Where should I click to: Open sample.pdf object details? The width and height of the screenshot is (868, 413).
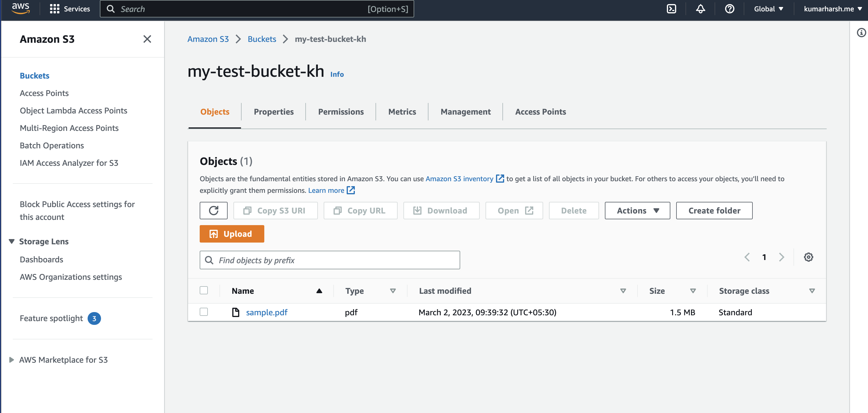click(267, 312)
